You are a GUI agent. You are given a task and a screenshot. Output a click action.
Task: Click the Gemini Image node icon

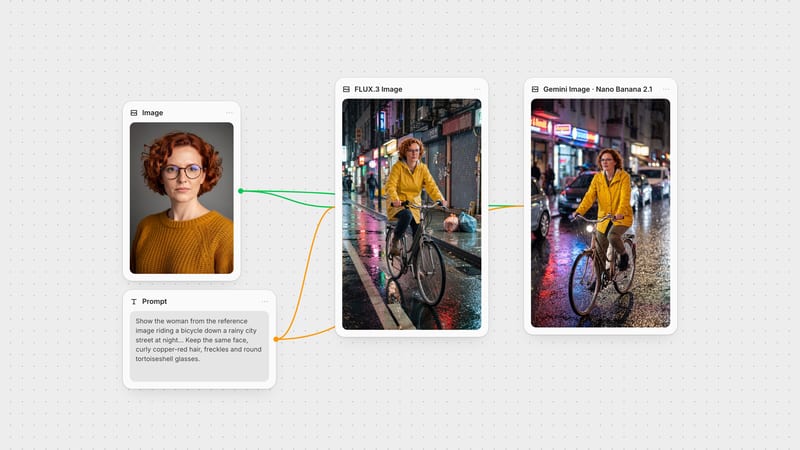[535, 89]
